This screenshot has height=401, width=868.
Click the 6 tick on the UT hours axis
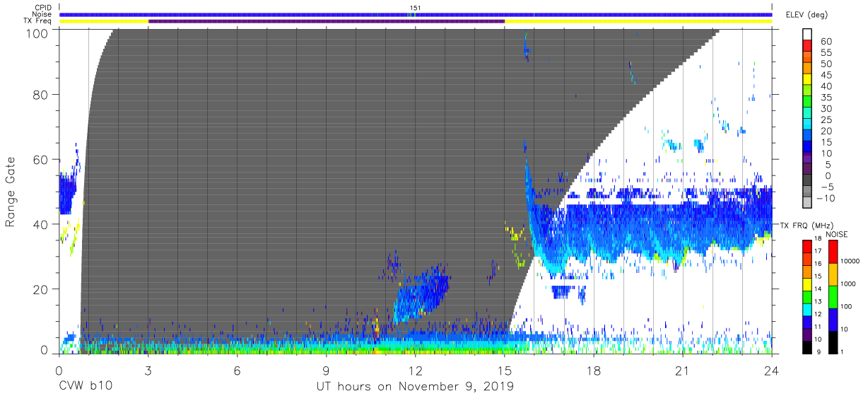[237, 371]
